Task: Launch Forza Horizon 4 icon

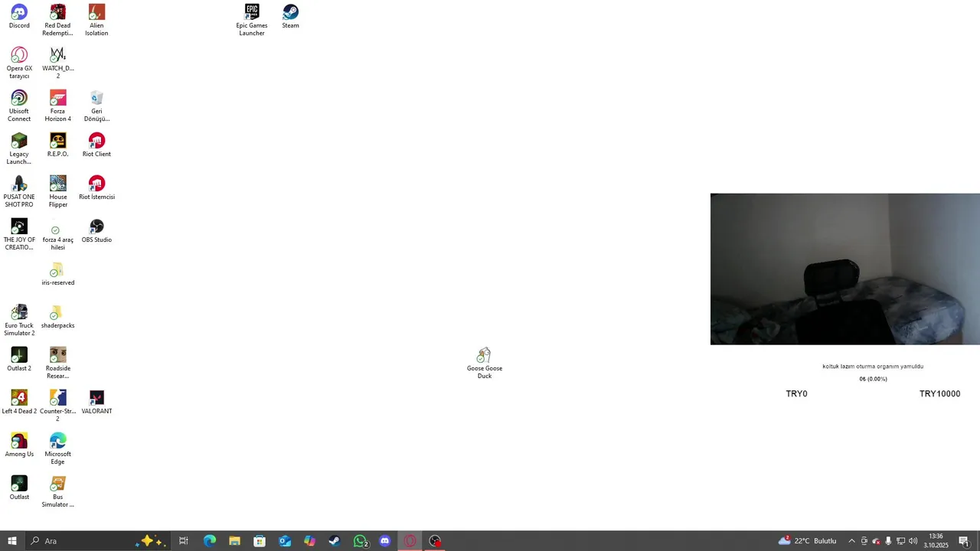Action: [57, 106]
